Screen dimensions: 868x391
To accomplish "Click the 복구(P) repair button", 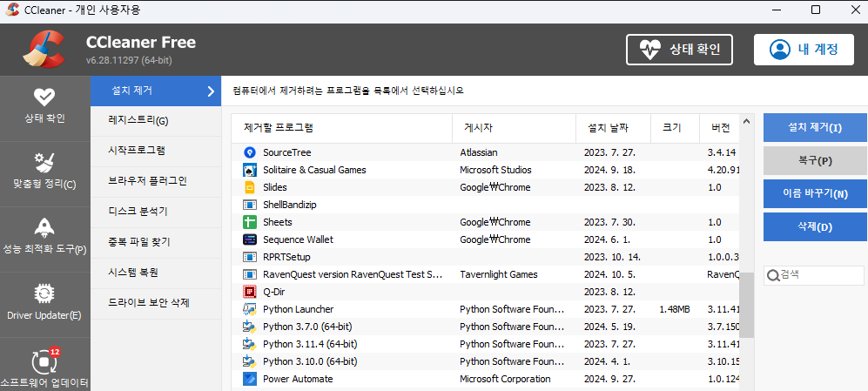I will 815,161.
